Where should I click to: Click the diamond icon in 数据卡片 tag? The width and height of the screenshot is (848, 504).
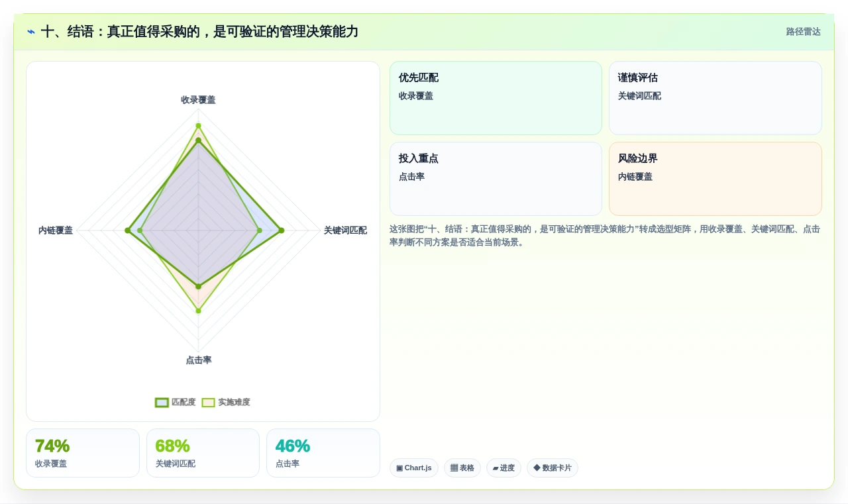(537, 468)
